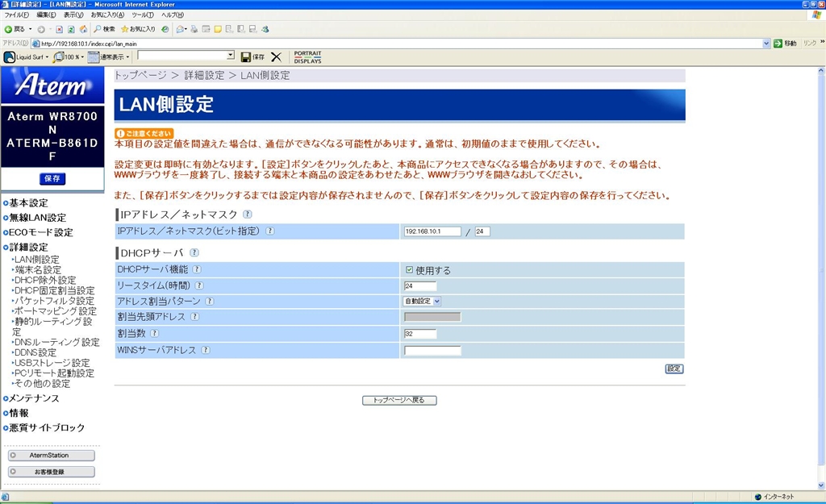Click help icon next to DHCPサーバ機能
826x504 pixels.
(x=197, y=269)
